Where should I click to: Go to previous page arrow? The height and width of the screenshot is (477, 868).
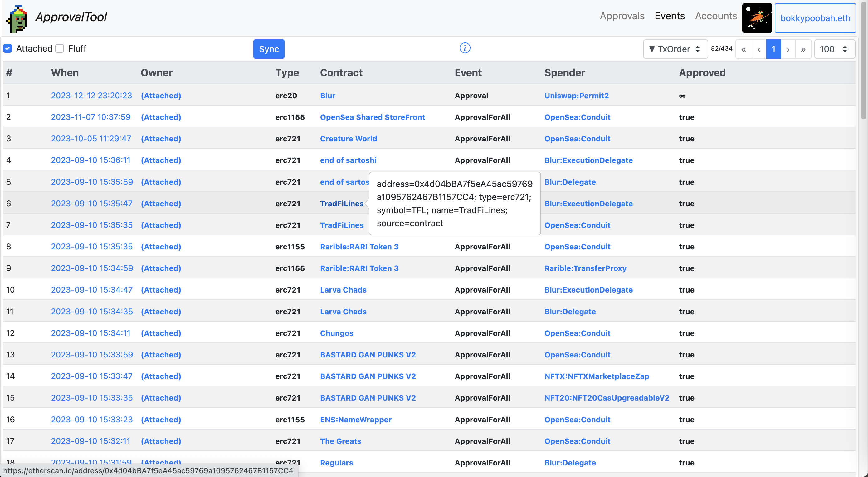click(x=758, y=49)
